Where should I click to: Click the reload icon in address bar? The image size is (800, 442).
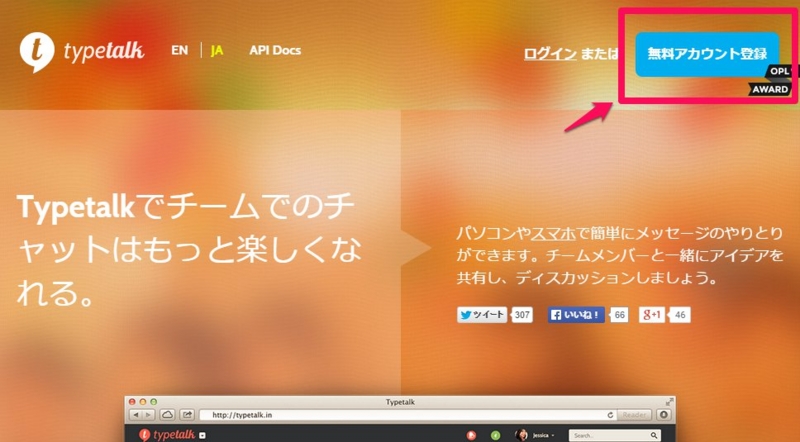tap(610, 415)
